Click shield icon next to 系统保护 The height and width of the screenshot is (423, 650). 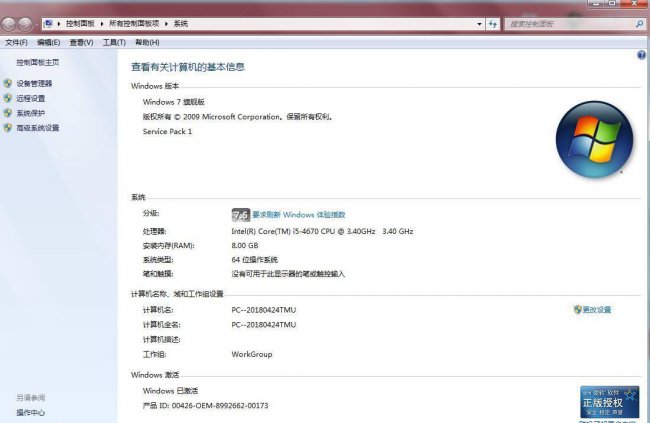[8, 113]
